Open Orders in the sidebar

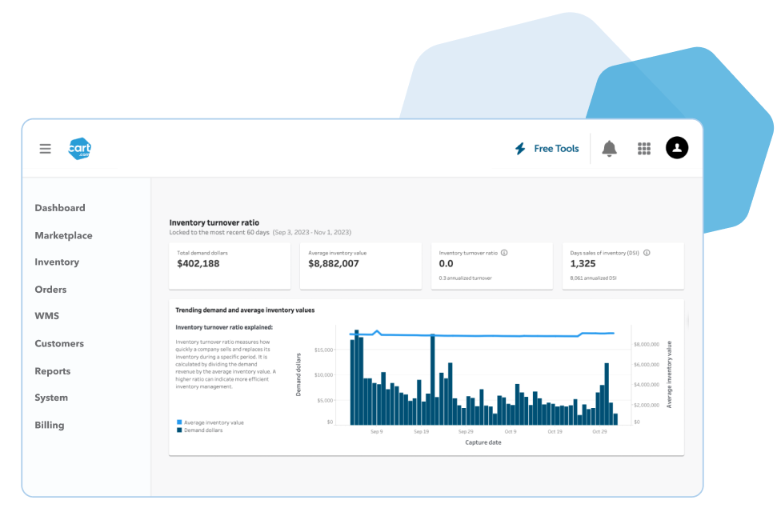[x=50, y=290]
